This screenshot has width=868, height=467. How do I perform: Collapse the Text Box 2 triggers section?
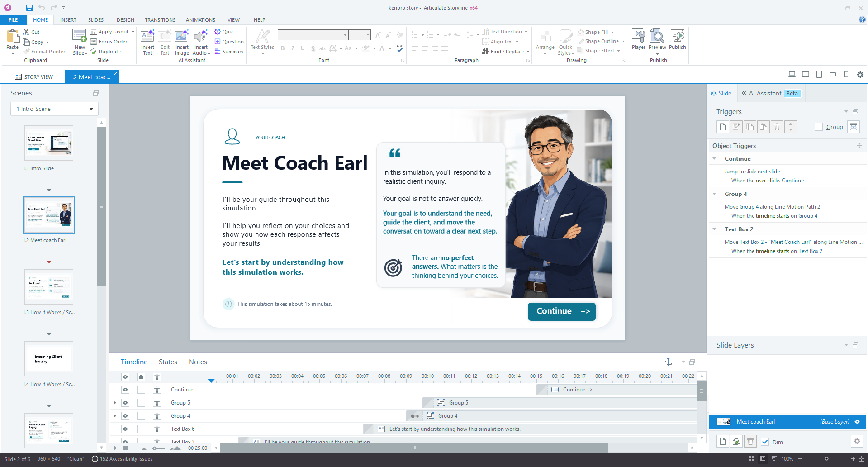pos(714,229)
